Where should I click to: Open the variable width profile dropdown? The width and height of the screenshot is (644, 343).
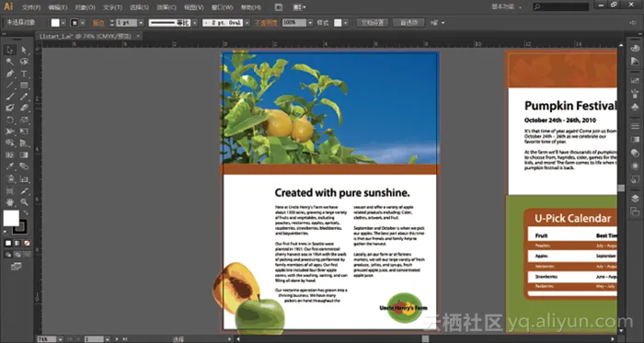pyautogui.click(x=195, y=23)
